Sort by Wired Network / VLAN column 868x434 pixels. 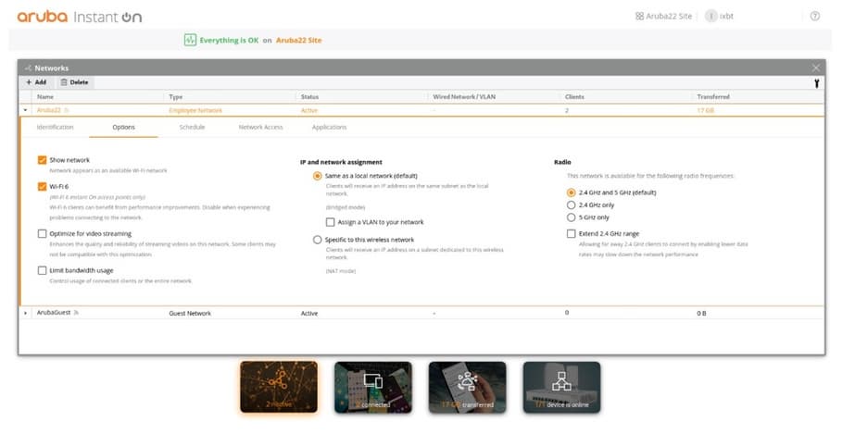(x=464, y=97)
